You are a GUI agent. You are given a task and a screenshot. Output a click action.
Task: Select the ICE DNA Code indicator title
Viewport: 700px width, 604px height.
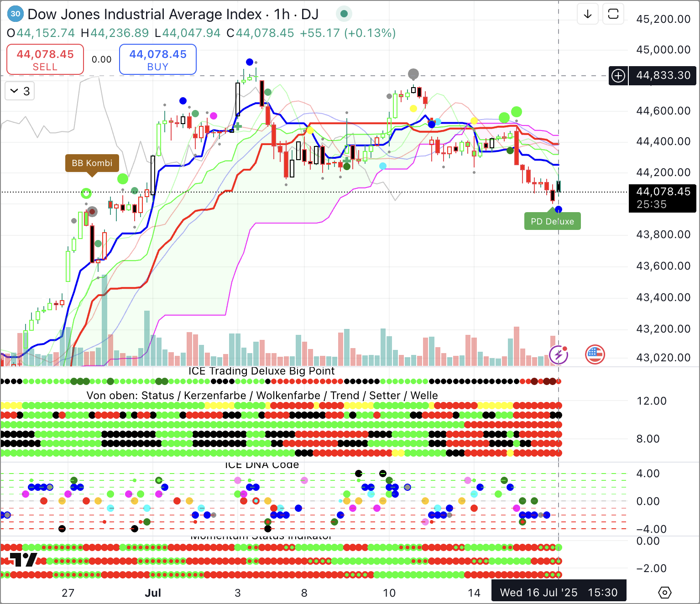(262, 465)
